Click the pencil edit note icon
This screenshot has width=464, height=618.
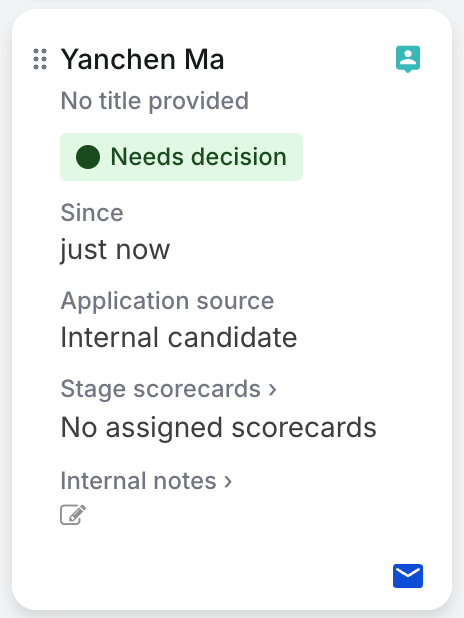pos(73,514)
